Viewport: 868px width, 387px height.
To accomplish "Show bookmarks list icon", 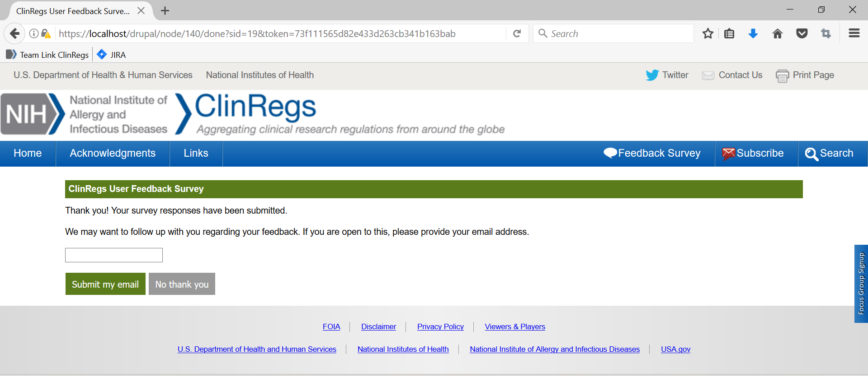I will (x=729, y=33).
